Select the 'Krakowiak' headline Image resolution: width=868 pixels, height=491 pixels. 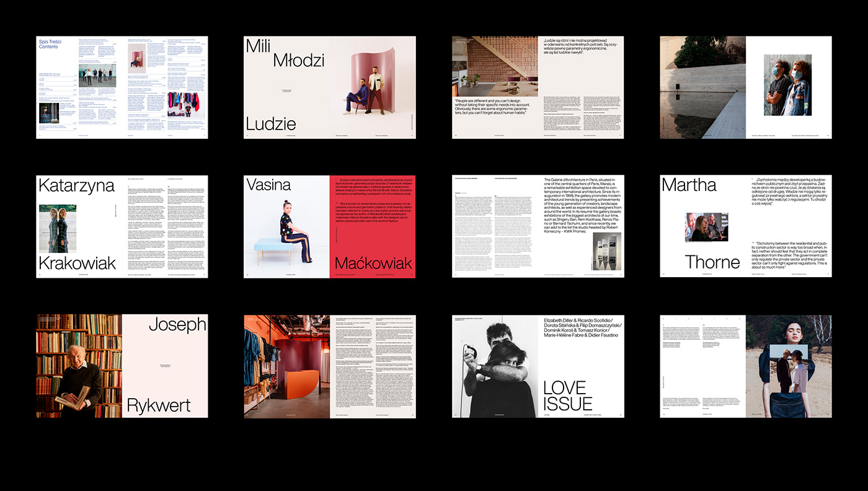point(77,262)
